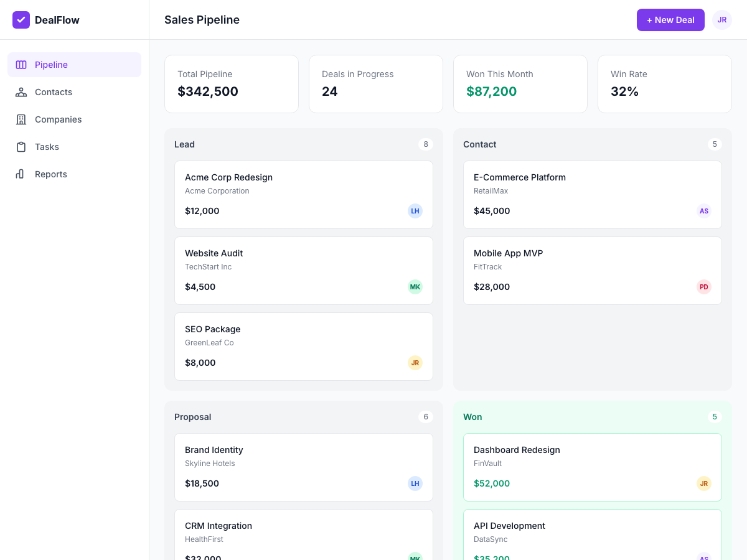Open the Mobile App MVP deal
Viewport: 747px width, 560px height.
click(x=593, y=271)
